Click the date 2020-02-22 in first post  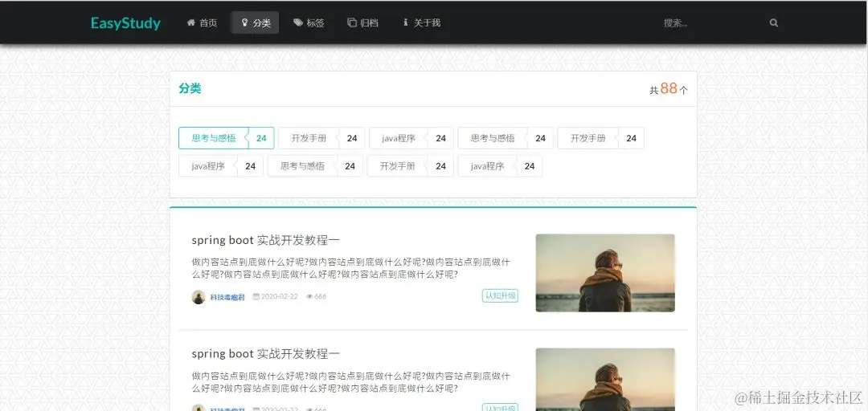[280, 296]
